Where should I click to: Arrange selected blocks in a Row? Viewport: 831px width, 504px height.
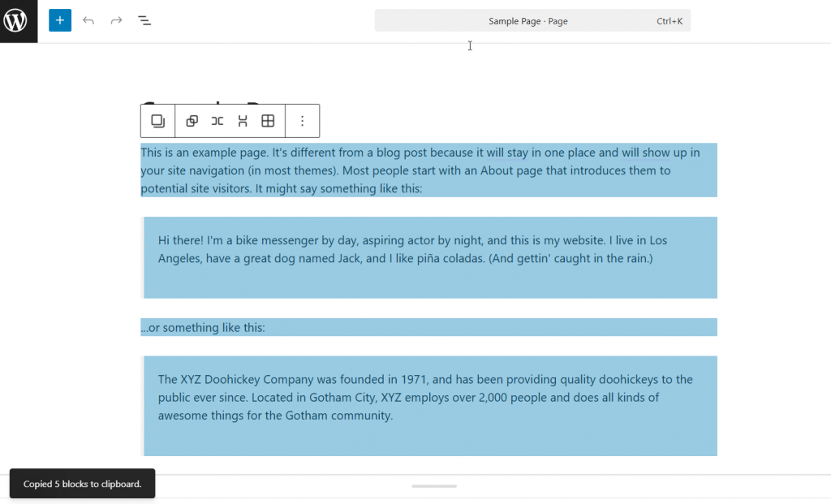[217, 121]
